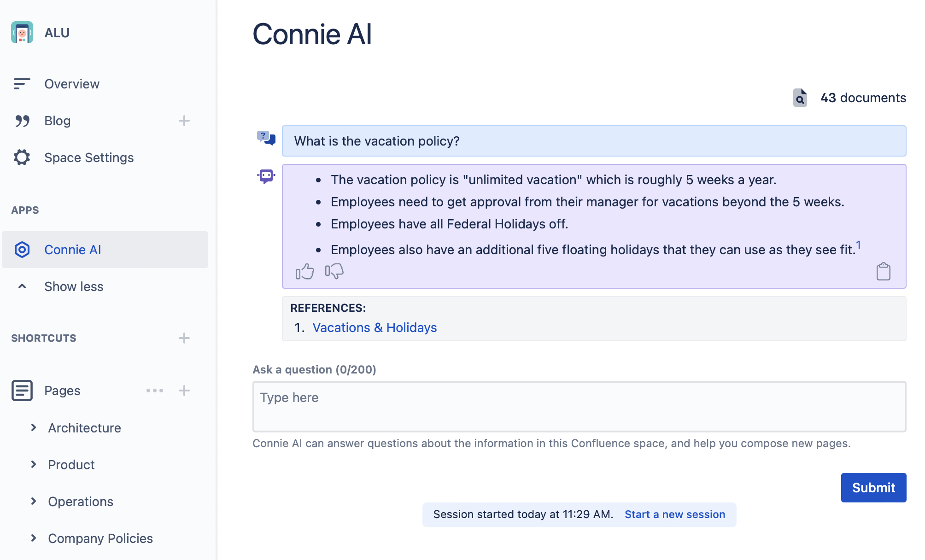
Task: Expand the Architecture page tree
Action: pyautogui.click(x=34, y=428)
